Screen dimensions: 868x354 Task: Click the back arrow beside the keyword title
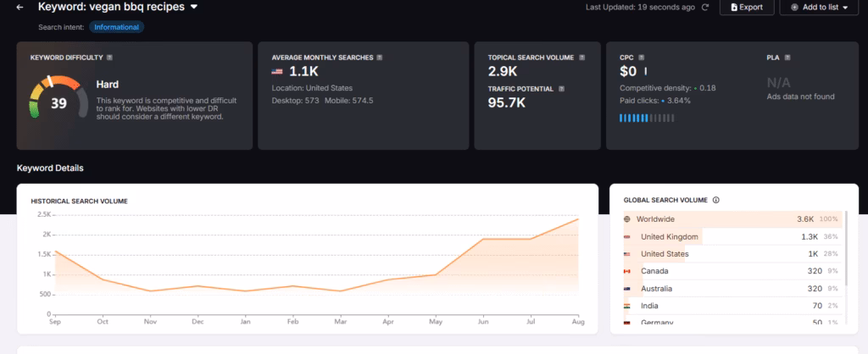click(x=20, y=7)
